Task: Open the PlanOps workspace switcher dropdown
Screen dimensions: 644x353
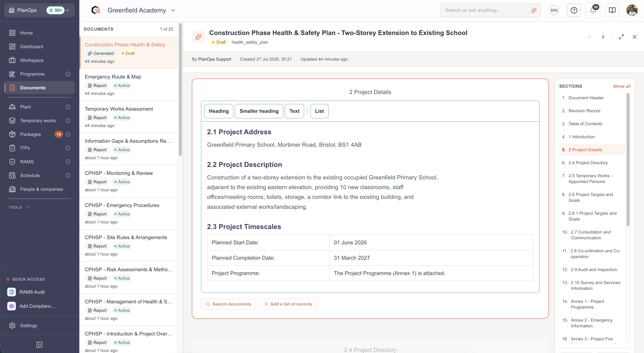Action: [40, 10]
